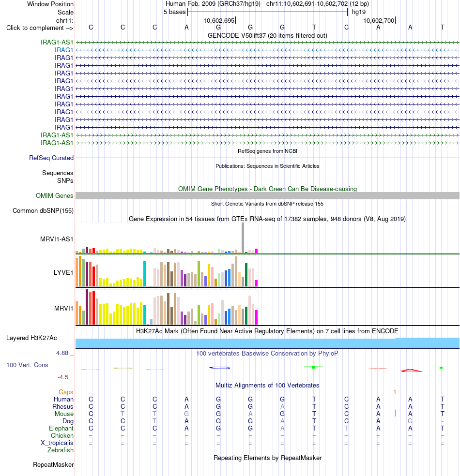Click the 100 Vert. Cons label

pos(27,365)
